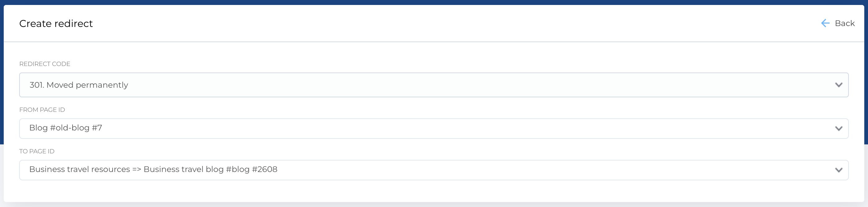868x207 pixels.
Task: Click empty middle area of From Page ID field
Action: [472, 128]
